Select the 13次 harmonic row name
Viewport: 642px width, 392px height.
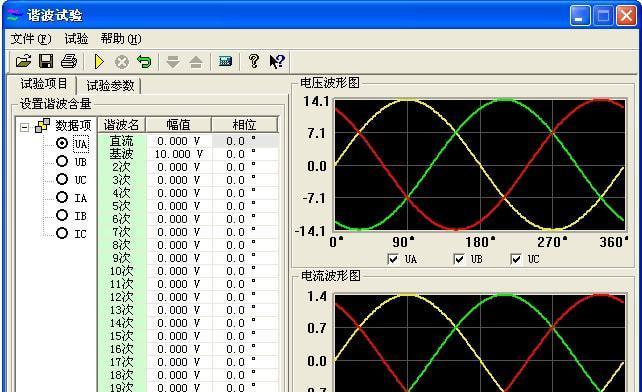(122, 310)
